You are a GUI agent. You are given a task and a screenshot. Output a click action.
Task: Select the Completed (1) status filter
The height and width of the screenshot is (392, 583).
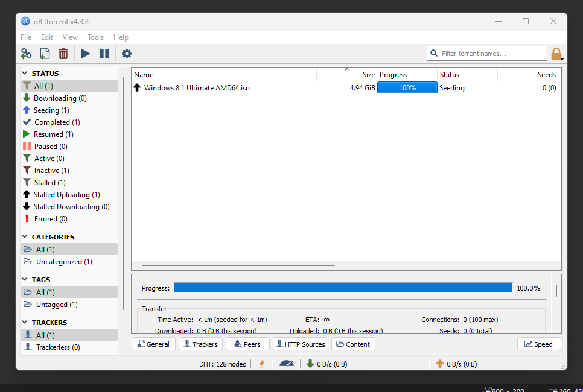coord(69,122)
